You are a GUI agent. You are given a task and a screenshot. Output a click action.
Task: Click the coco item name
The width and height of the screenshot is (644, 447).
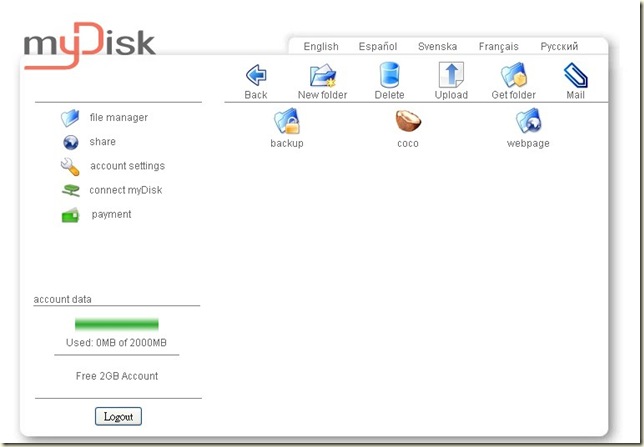click(x=408, y=144)
